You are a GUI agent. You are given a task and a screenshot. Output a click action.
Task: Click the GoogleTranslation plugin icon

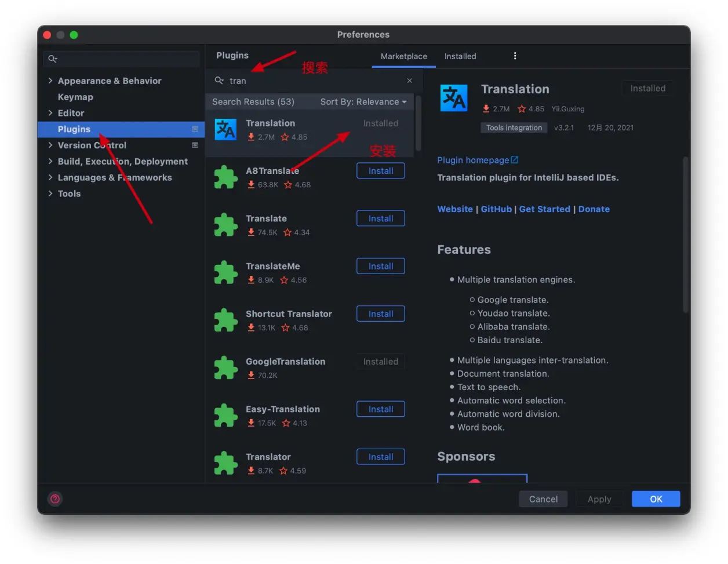click(225, 368)
